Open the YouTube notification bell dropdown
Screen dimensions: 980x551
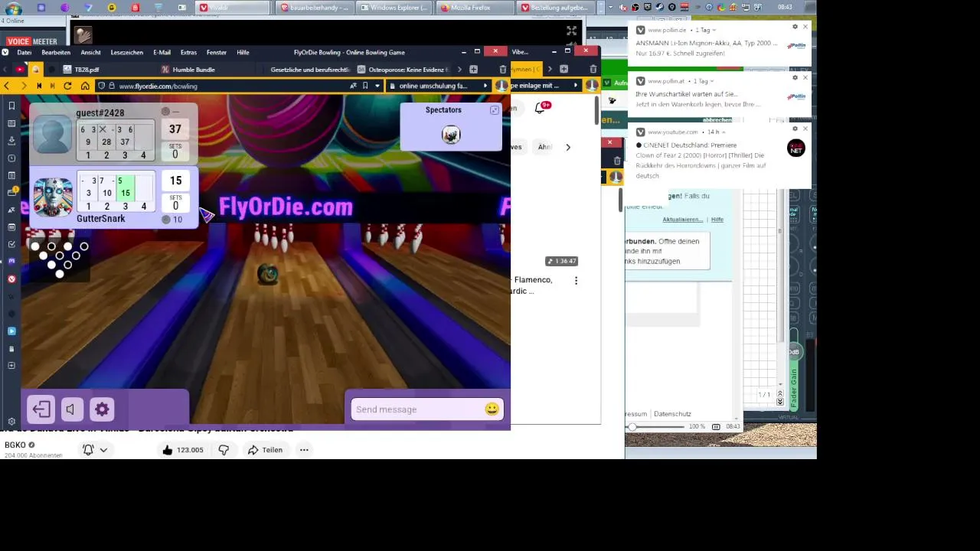coord(95,450)
